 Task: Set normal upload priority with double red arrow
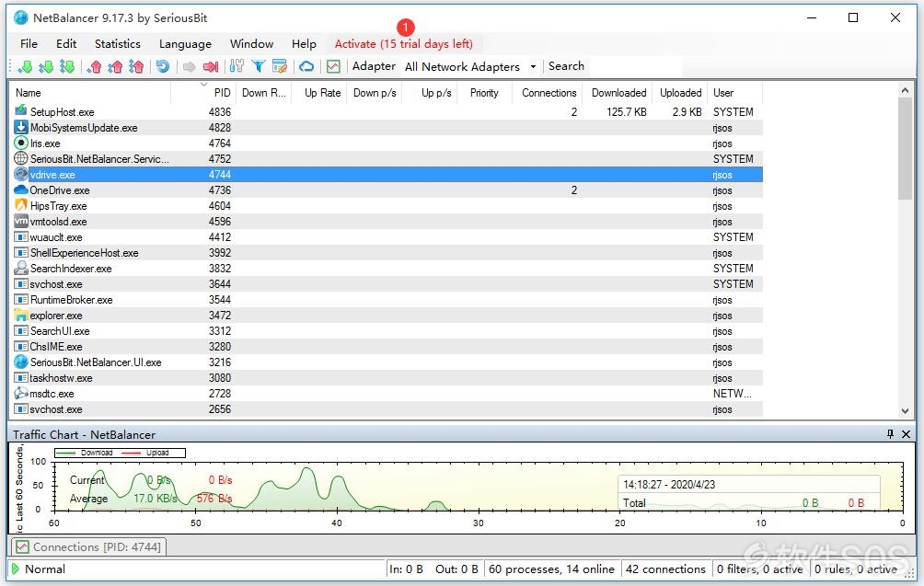116,66
